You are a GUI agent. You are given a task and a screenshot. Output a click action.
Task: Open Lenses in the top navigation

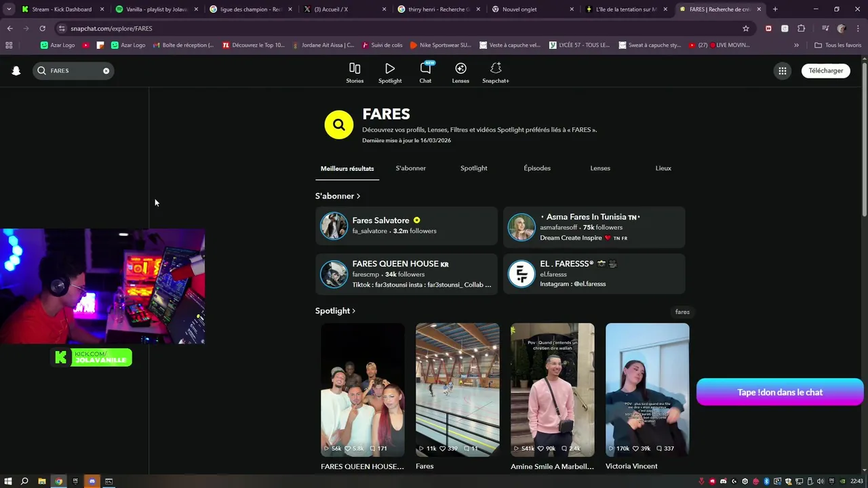(x=460, y=73)
